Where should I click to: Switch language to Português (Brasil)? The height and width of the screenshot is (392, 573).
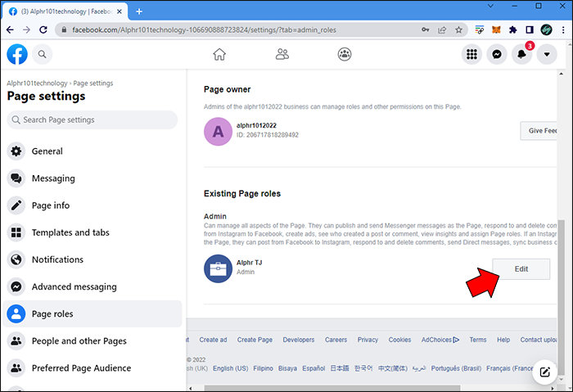click(456, 368)
